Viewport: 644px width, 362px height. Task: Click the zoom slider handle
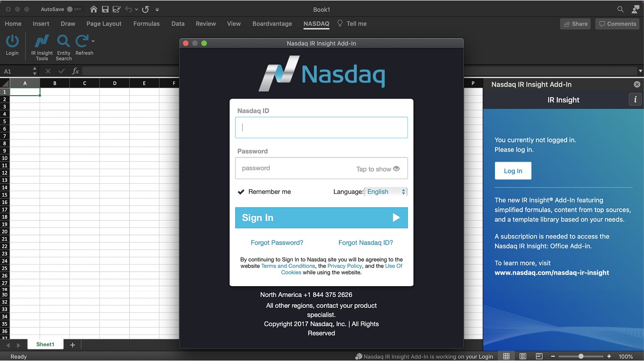[x=581, y=356]
